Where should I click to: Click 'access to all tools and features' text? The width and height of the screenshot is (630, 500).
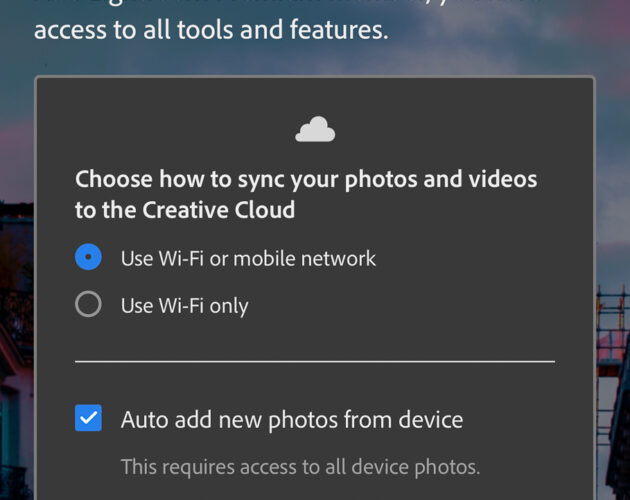click(x=211, y=30)
